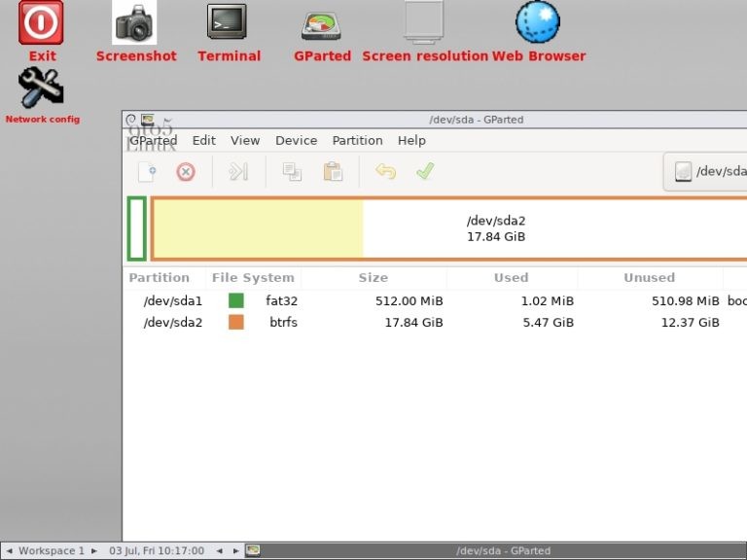Click the orange btrfs color swatch
747x560 pixels.
tap(236, 323)
